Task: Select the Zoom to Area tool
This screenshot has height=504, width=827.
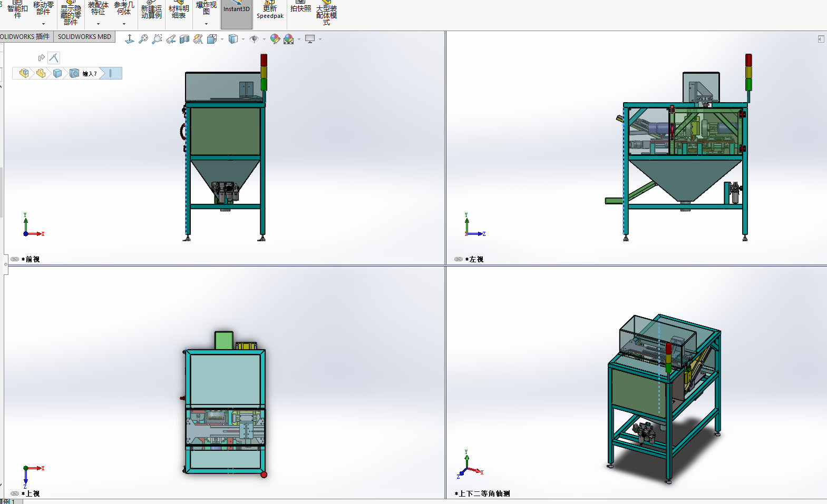Action: click(157, 39)
